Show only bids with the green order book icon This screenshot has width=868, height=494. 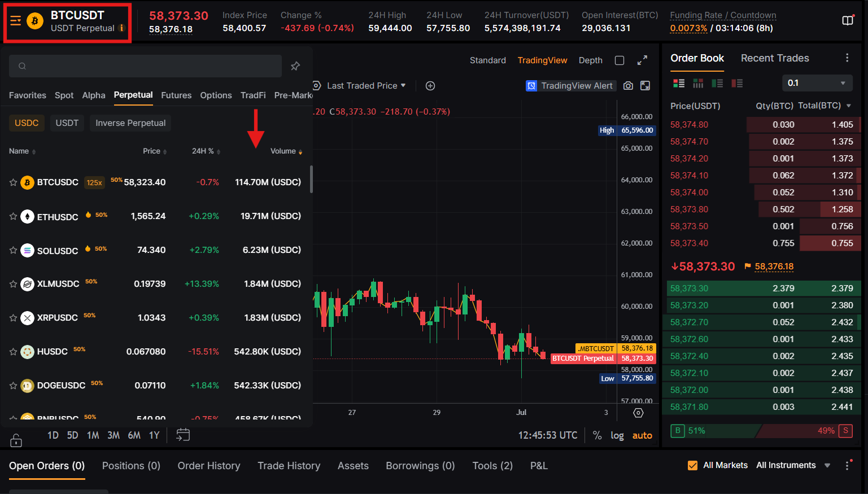point(717,84)
